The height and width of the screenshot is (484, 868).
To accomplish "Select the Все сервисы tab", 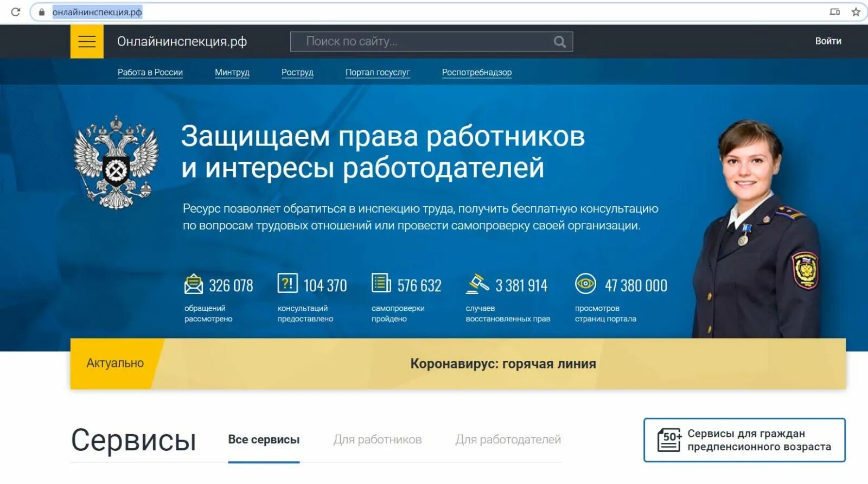I will click(264, 440).
